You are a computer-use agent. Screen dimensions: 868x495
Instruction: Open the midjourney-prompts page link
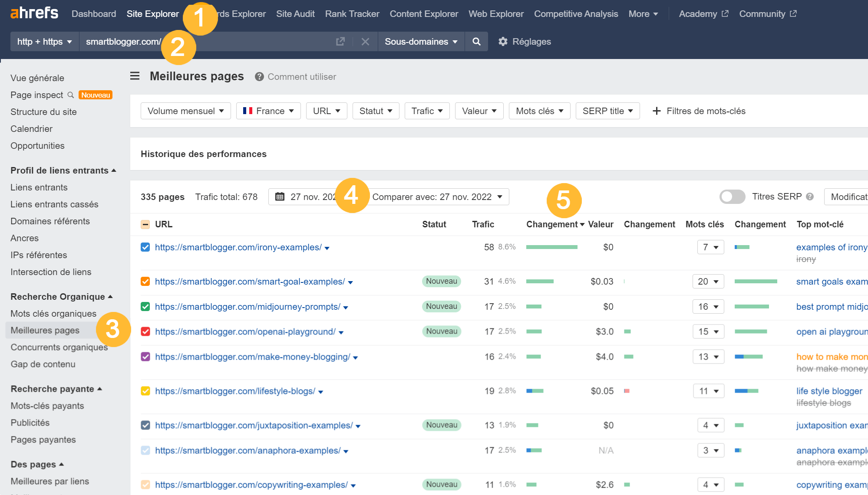tap(248, 307)
